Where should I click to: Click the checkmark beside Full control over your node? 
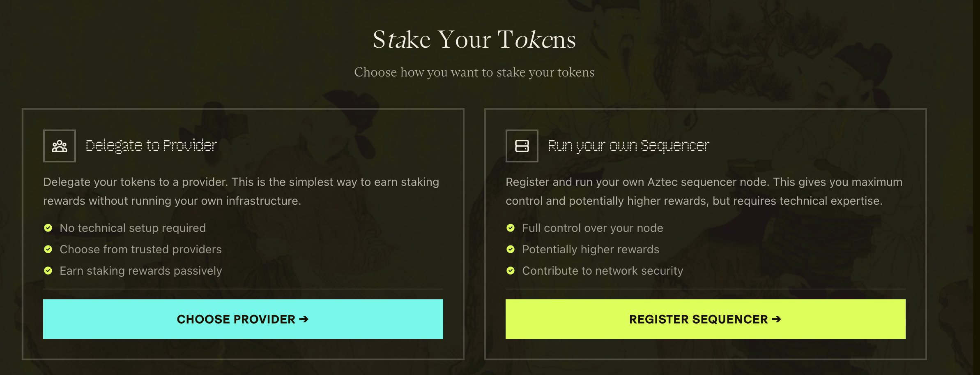tap(511, 228)
